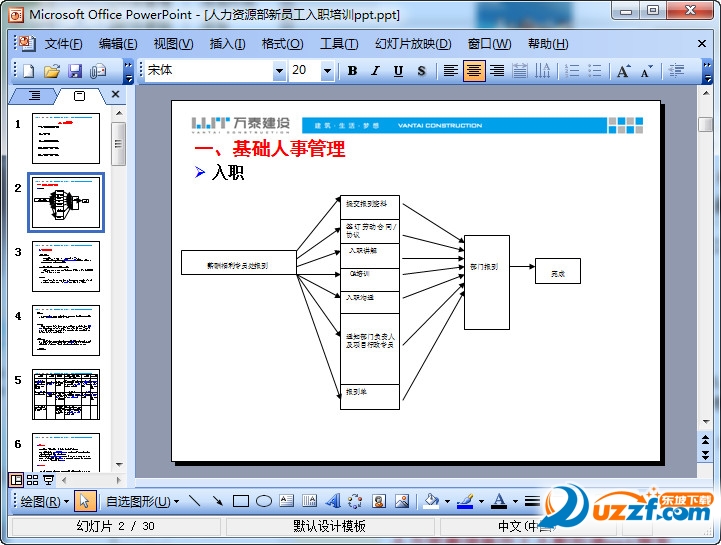This screenshot has height=545, width=721.
Task: Open fill color dropdown arrow
Action: [x=447, y=501]
